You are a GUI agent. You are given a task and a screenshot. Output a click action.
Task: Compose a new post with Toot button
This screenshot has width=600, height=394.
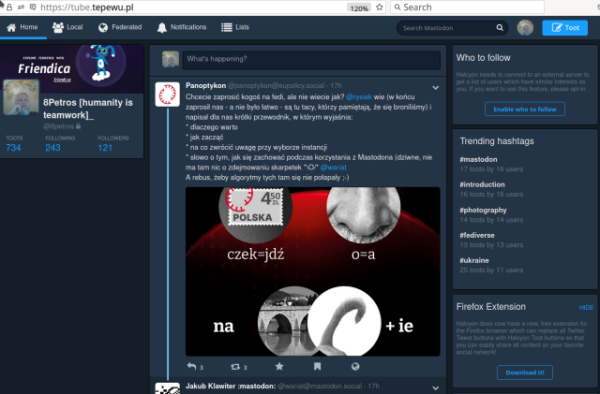565,28
